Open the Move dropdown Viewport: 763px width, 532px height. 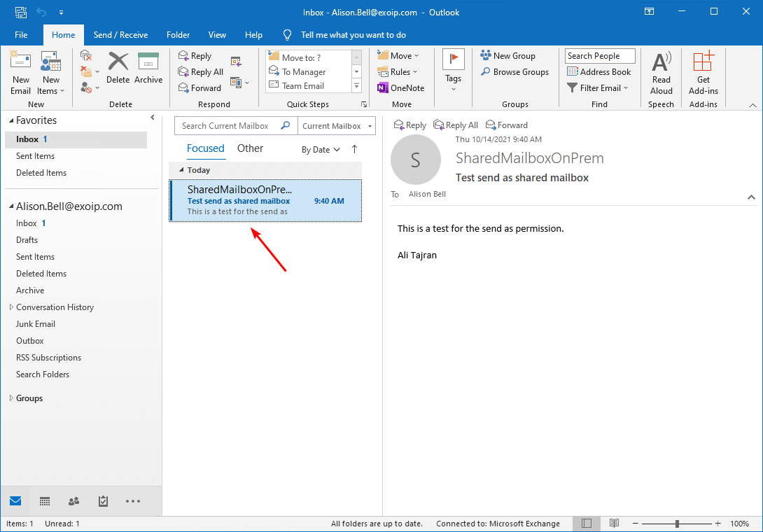coord(398,56)
